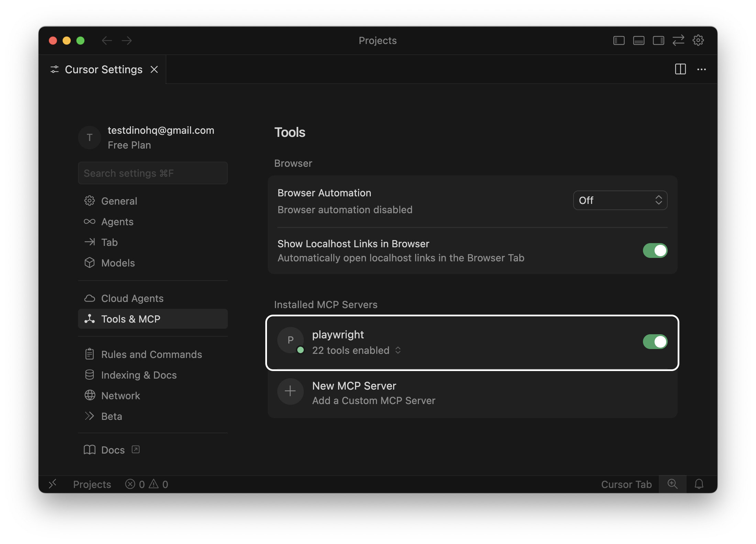Open the editor more actions menu
The height and width of the screenshot is (544, 756).
coord(702,69)
